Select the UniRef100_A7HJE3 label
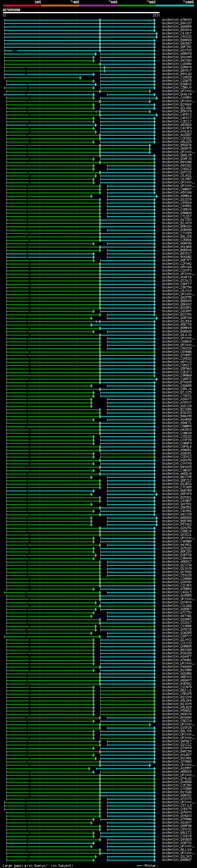This screenshot has height=868, width=197. [x=177, y=131]
